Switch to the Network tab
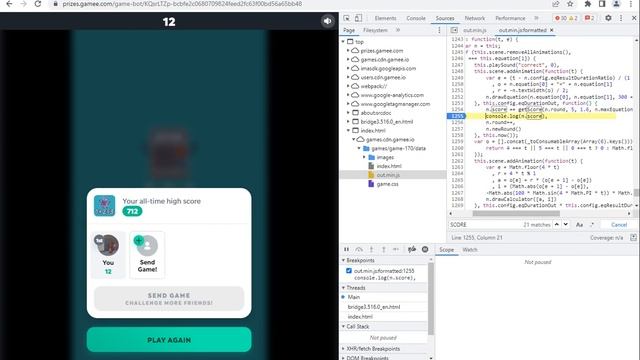The width and height of the screenshot is (640, 360). pyautogui.click(x=475, y=18)
